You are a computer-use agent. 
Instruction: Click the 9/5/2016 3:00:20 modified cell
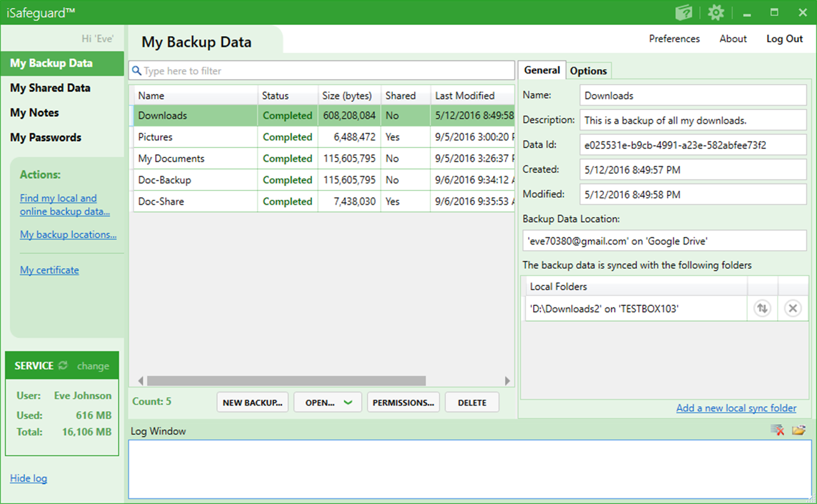[473, 137]
